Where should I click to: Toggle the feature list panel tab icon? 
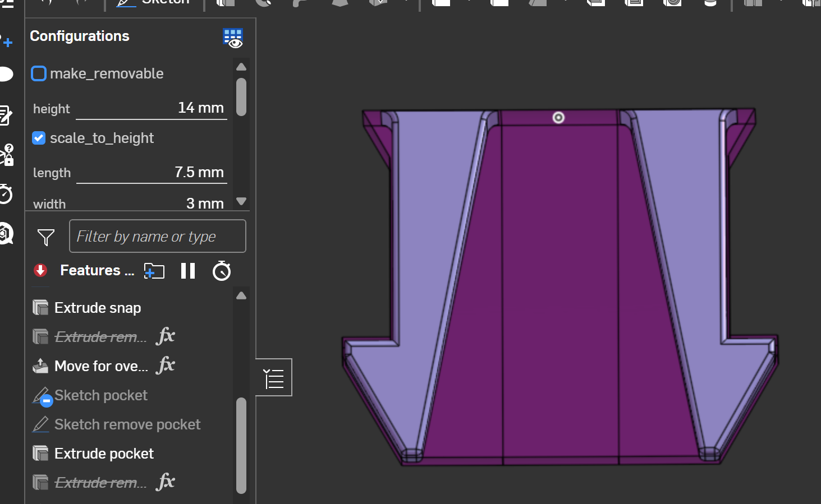(274, 378)
